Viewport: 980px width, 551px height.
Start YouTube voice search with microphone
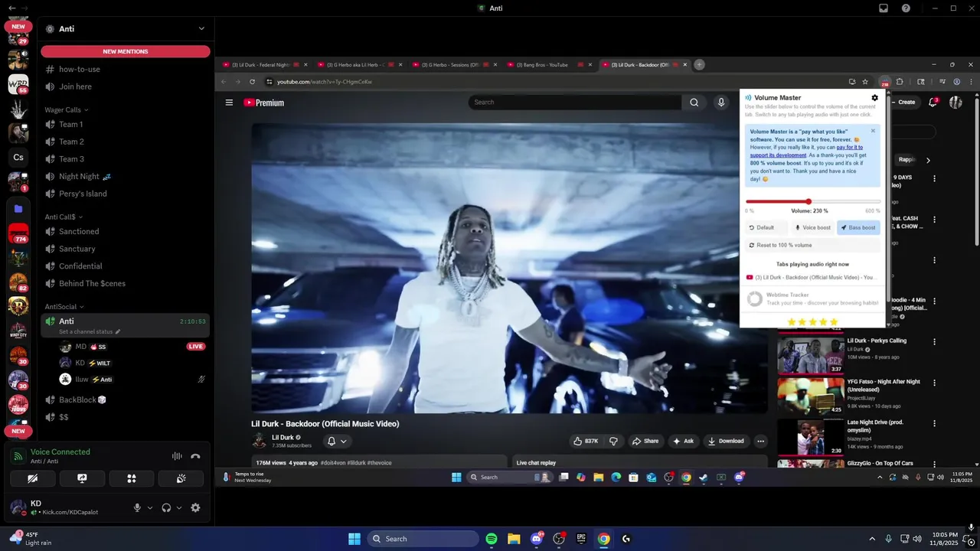[721, 103]
